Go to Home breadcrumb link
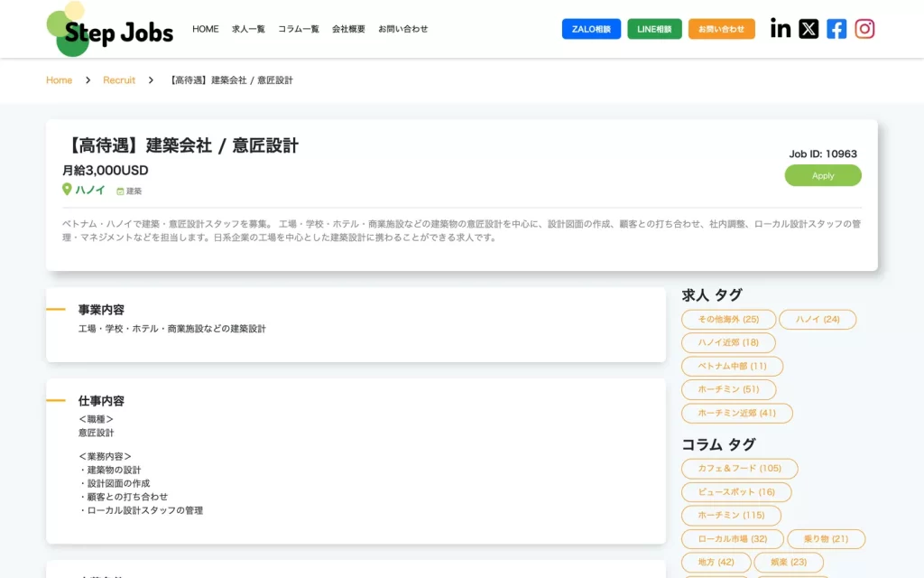The height and width of the screenshot is (578, 924). pyautogui.click(x=59, y=80)
